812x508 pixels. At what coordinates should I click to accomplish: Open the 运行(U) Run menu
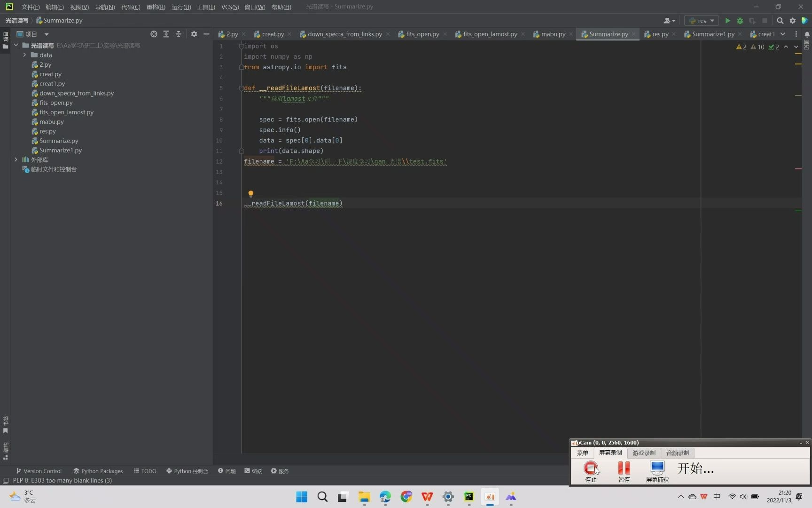pyautogui.click(x=181, y=7)
